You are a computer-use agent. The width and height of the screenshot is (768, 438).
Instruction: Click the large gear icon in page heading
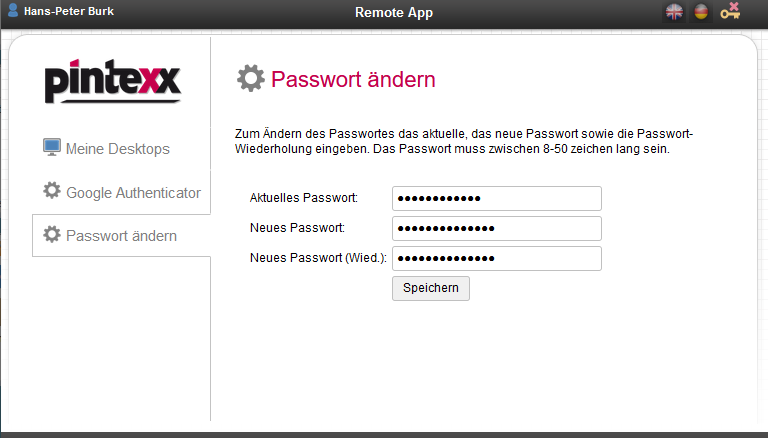coord(251,79)
